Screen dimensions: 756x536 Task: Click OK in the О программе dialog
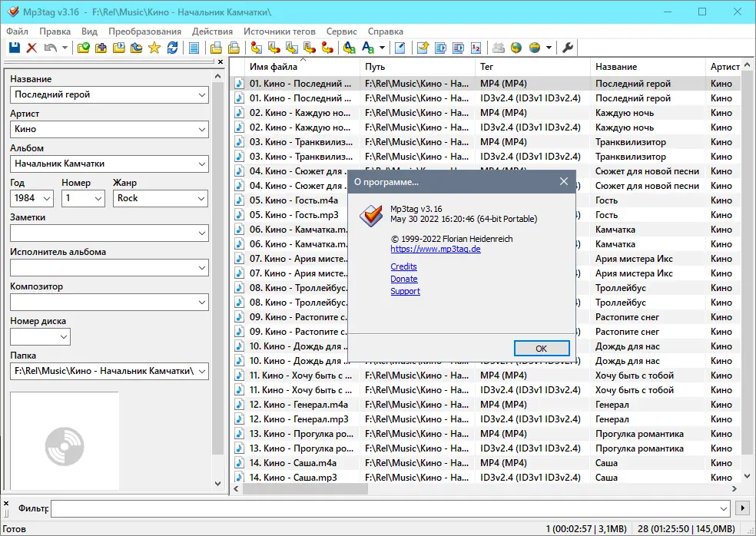[x=542, y=349]
